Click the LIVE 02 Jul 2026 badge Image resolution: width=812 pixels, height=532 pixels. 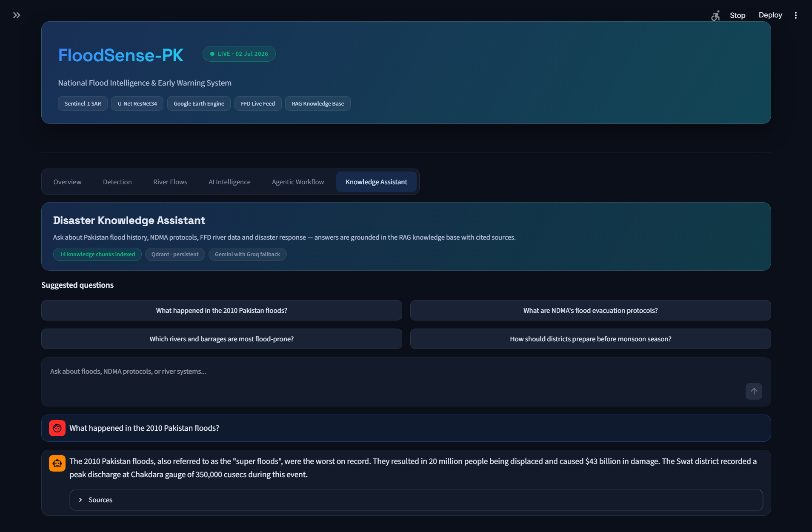[239, 54]
